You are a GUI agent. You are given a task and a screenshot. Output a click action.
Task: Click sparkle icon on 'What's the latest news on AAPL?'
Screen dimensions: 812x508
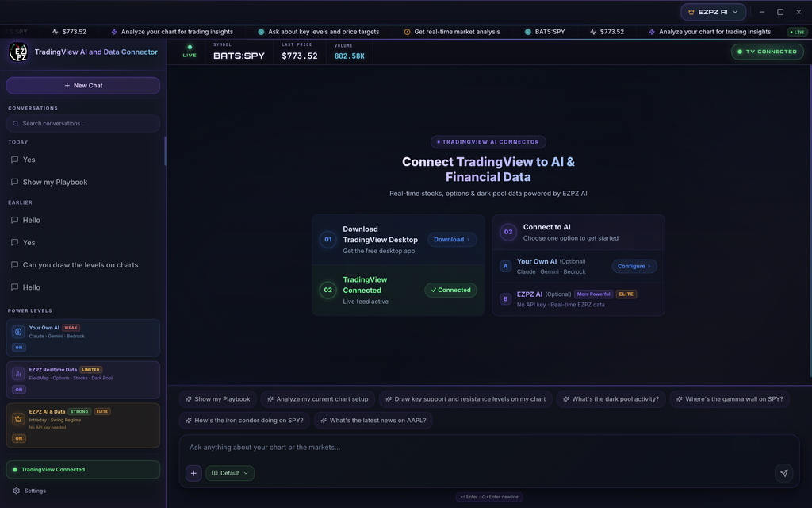(324, 421)
